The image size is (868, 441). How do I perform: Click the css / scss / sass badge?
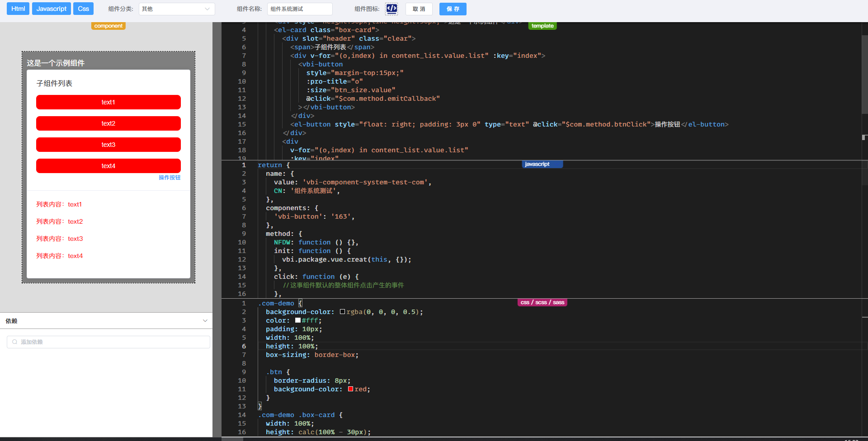click(542, 302)
